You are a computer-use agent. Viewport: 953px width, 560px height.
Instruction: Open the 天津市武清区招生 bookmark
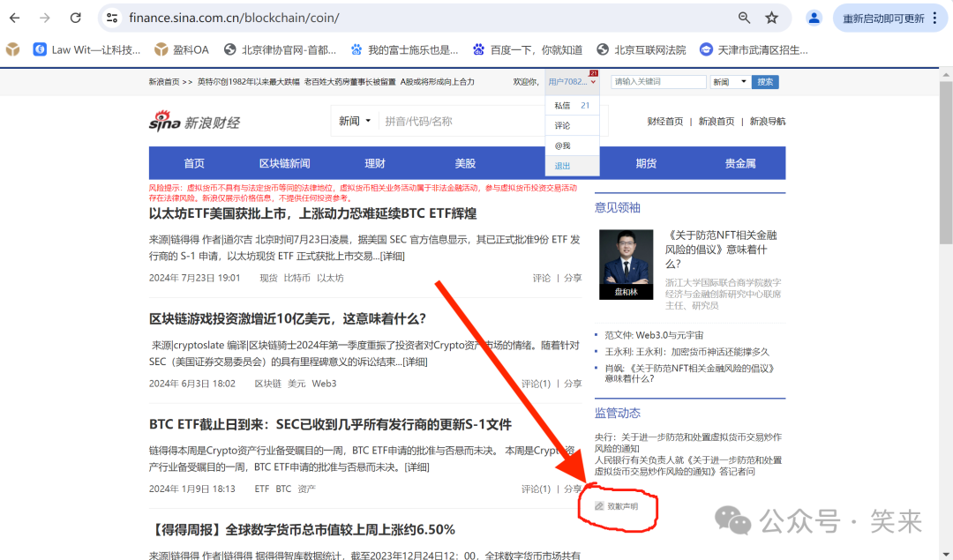click(754, 49)
